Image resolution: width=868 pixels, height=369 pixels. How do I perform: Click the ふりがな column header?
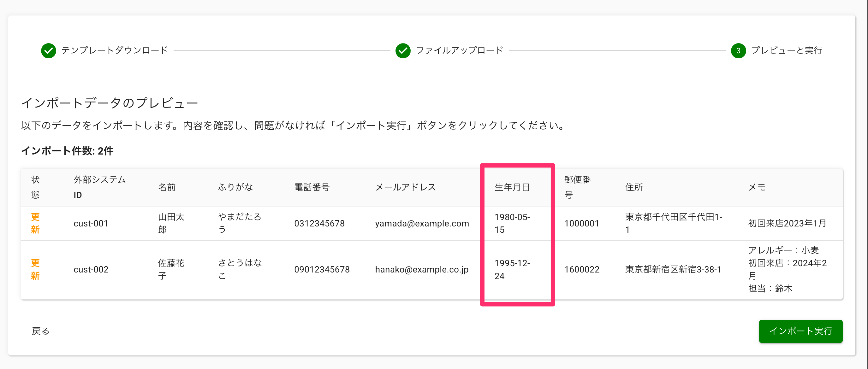coord(235,187)
